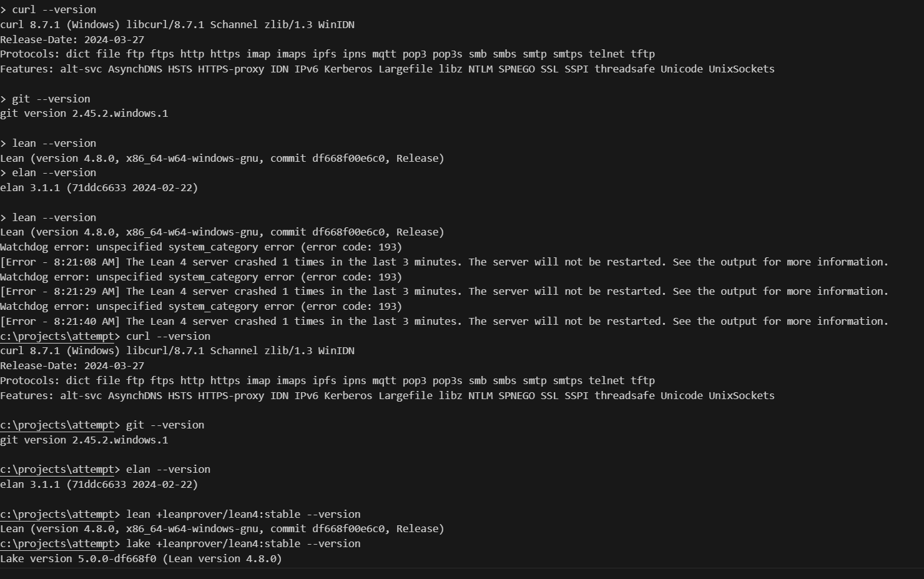Open the path link before 'elan --version'
The height and width of the screenshot is (579, 924).
(57, 469)
